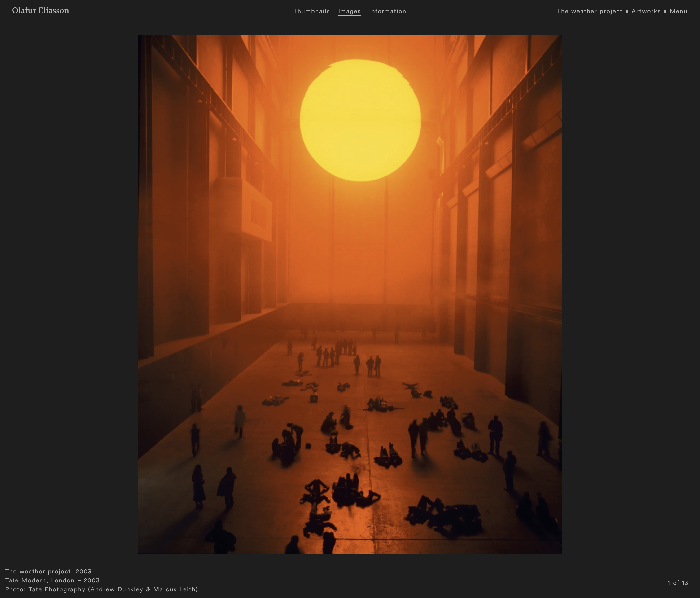Click the 'Tate Modern, London – 2003' caption line

tap(52, 580)
